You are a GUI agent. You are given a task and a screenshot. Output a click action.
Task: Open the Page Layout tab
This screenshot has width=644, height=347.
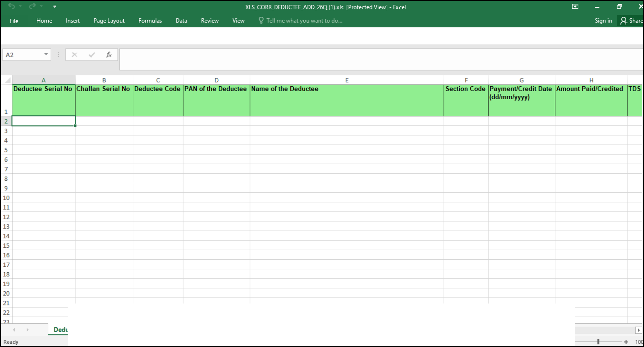[109, 21]
